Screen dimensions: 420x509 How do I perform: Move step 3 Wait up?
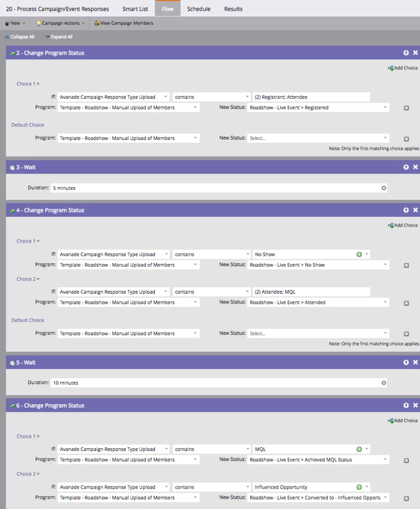[x=406, y=167]
